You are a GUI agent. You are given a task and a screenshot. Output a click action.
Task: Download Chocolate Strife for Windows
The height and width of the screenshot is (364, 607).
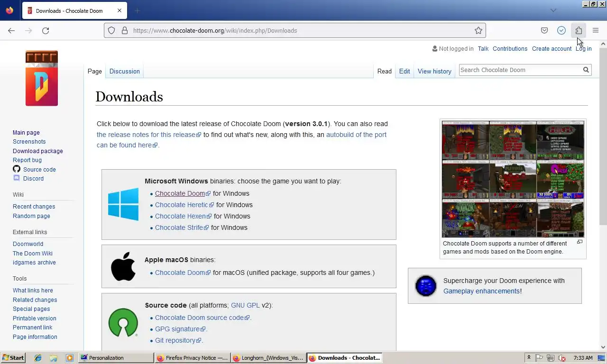coord(182,227)
